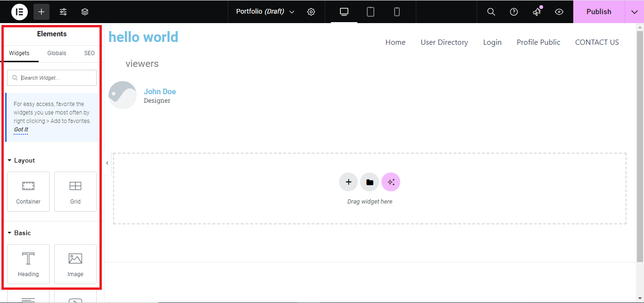Viewport: 644px width, 303px height.
Task: Open page settings gear icon
Action: click(x=311, y=12)
